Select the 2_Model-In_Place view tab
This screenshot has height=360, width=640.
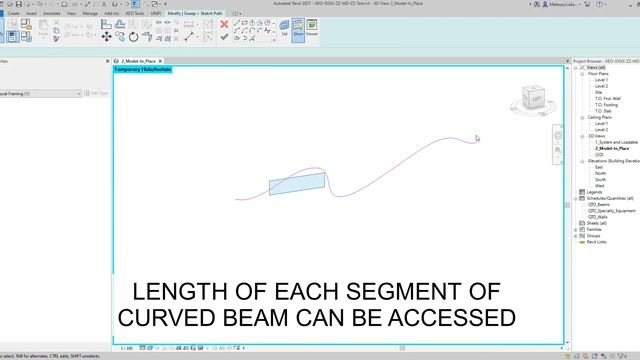[x=138, y=61]
